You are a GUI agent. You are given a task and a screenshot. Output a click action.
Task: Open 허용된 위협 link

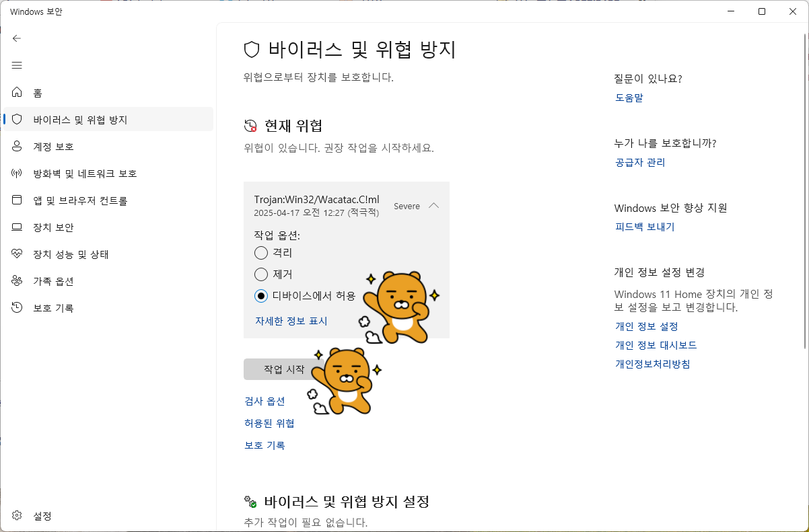pos(269,423)
